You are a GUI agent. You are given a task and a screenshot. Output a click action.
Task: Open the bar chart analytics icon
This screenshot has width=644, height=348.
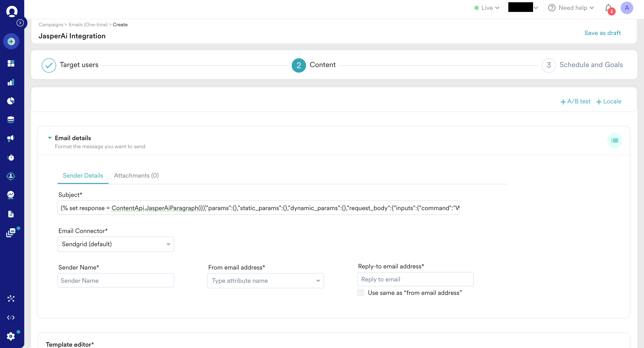11,82
